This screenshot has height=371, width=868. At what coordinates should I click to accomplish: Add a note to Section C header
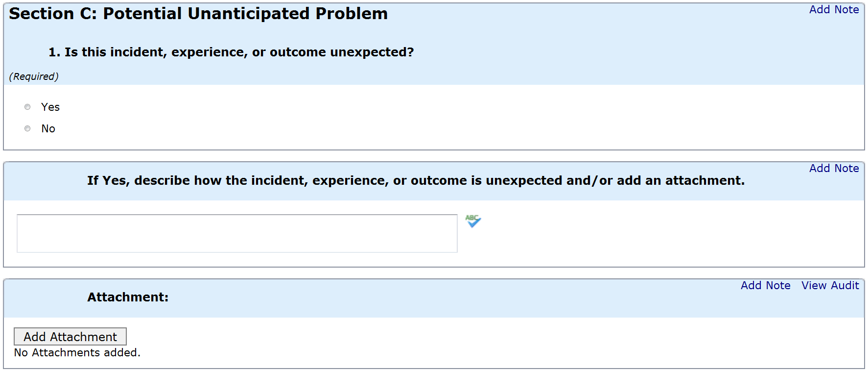[834, 10]
